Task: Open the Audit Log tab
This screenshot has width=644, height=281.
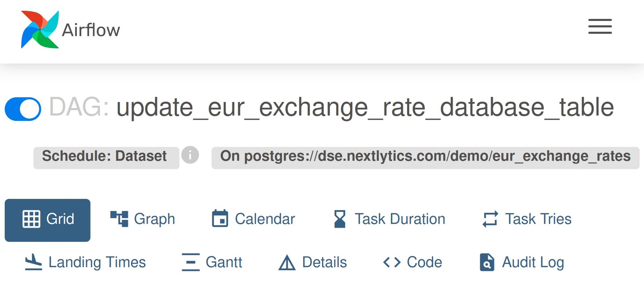Action: pyautogui.click(x=523, y=262)
